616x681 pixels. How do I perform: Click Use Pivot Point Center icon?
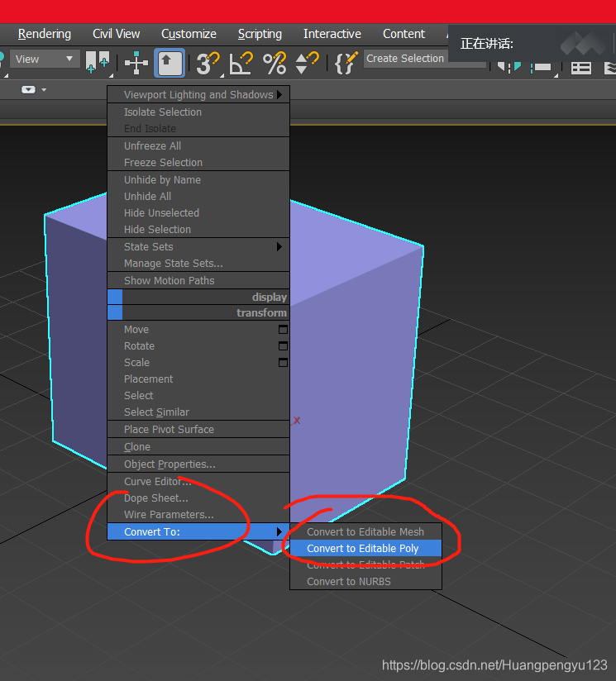tap(98, 62)
